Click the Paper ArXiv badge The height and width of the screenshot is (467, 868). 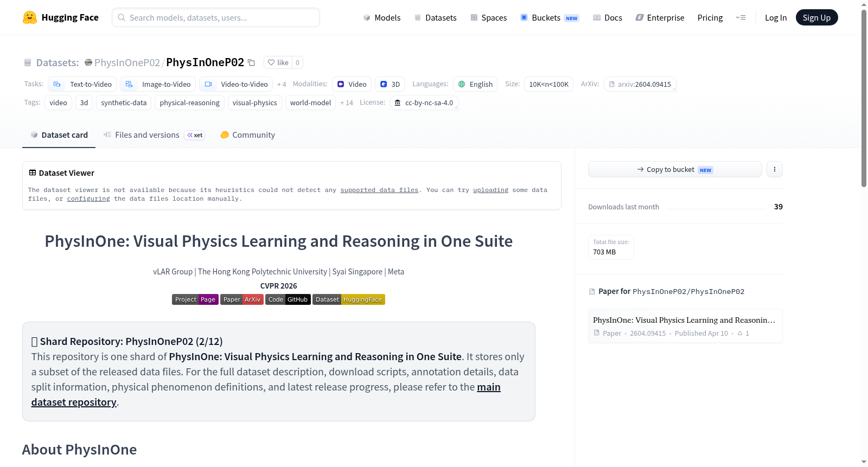point(242,299)
